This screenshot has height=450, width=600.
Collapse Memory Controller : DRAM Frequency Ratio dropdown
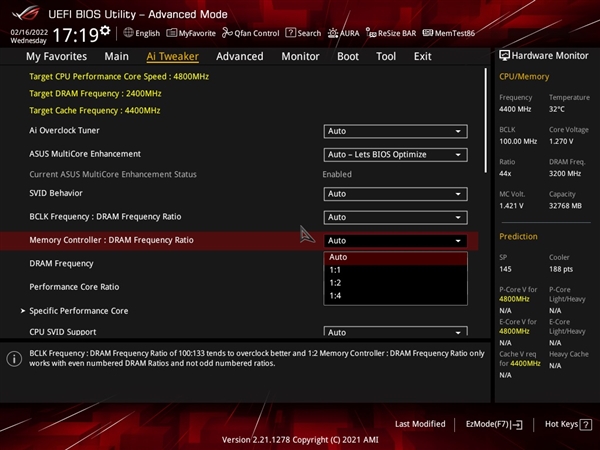395,241
